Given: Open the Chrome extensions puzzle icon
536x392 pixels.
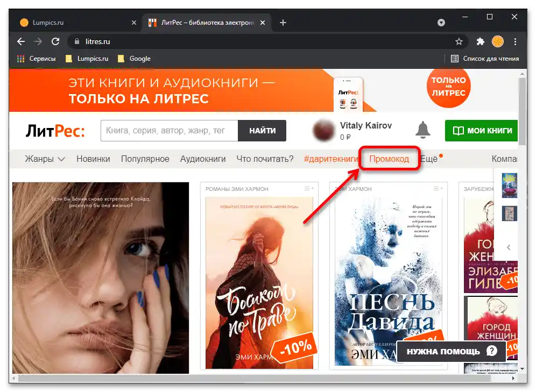Looking at the screenshot, I should (480, 41).
